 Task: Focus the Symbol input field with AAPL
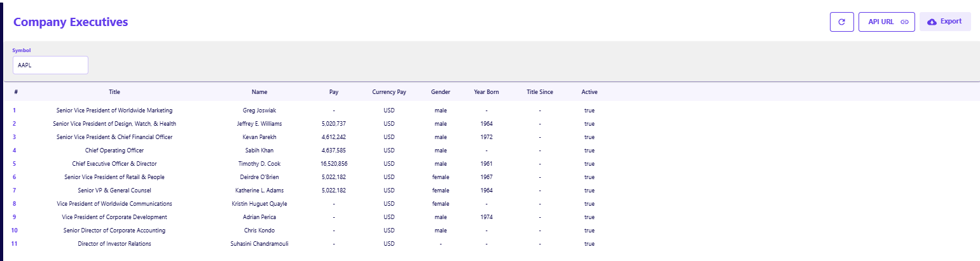coord(50,65)
